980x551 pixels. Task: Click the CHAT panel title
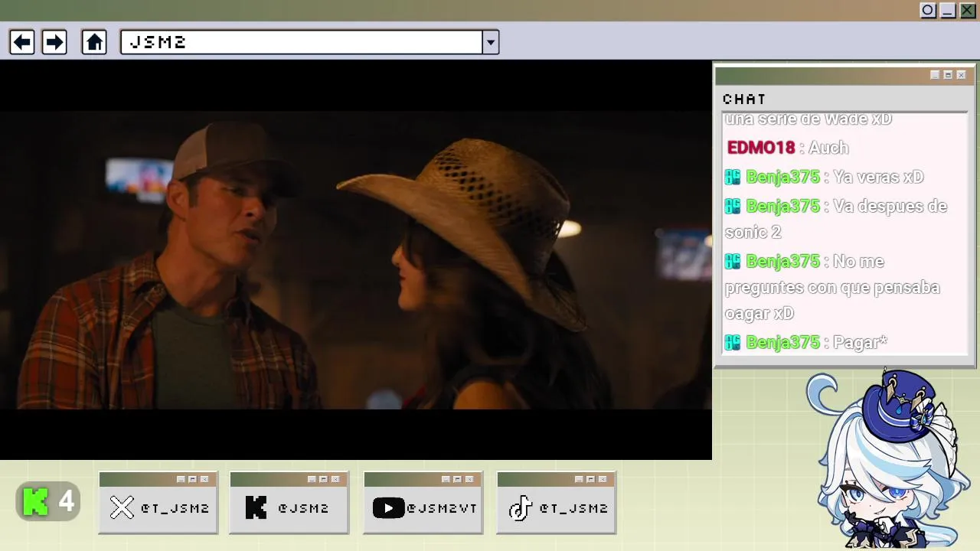744,99
